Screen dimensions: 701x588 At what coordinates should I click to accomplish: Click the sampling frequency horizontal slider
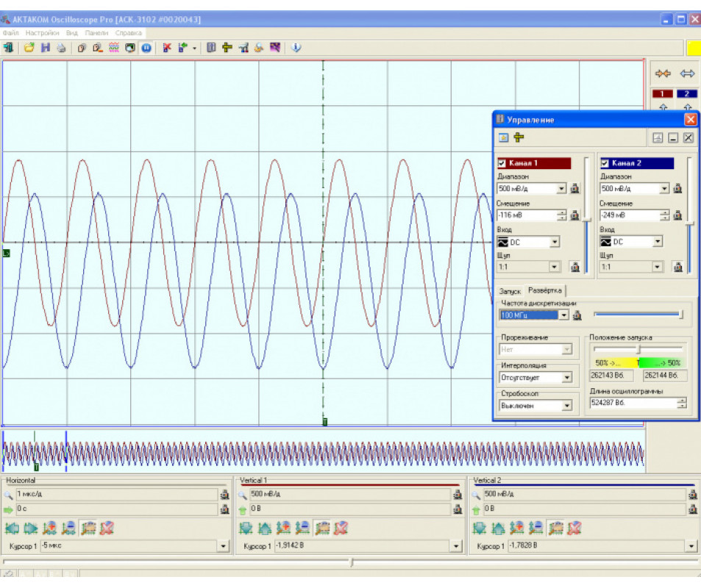tap(638, 315)
